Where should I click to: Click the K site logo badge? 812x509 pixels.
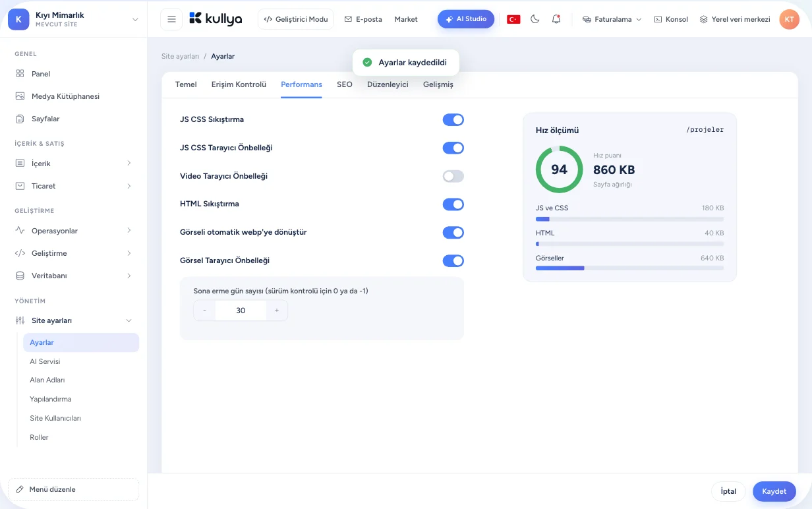[x=18, y=20]
